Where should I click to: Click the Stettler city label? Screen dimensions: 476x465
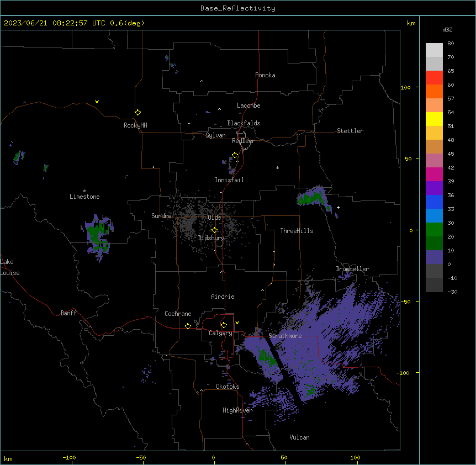click(350, 131)
